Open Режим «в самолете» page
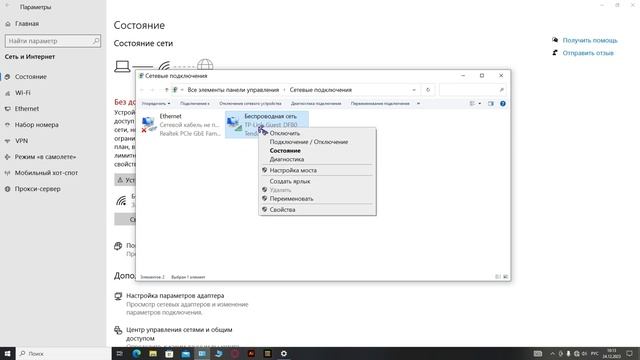The image size is (640, 360). 45,157
